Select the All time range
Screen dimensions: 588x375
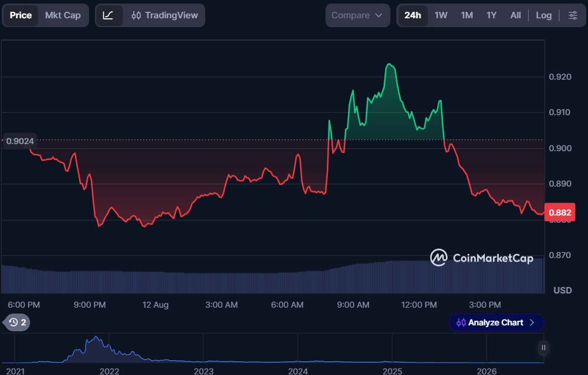click(x=515, y=15)
